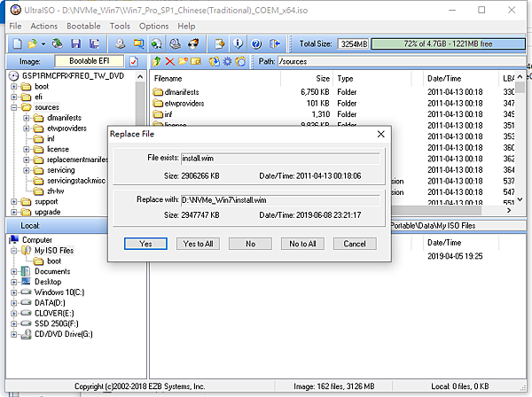Image resolution: width=532 pixels, height=397 pixels.
Task: Click the Extract folder icon
Action: point(214,61)
